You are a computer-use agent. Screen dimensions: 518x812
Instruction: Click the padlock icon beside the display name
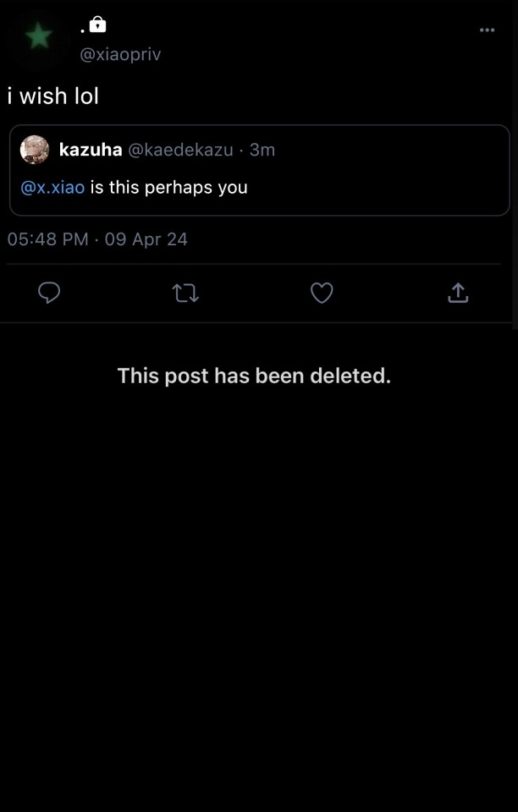pyautogui.click(x=98, y=25)
